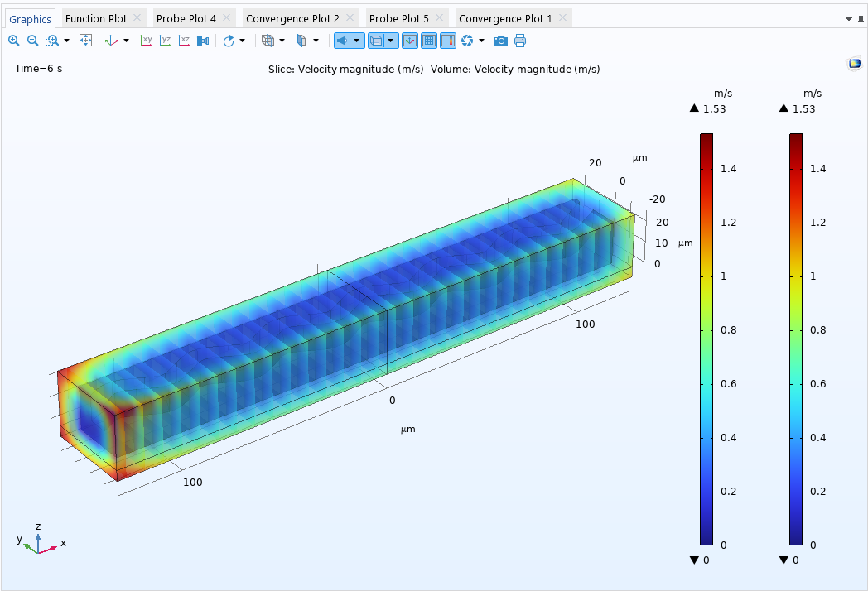This screenshot has width=868, height=591.
Task: Click the left velocity color legend bar
Action: tap(706, 339)
